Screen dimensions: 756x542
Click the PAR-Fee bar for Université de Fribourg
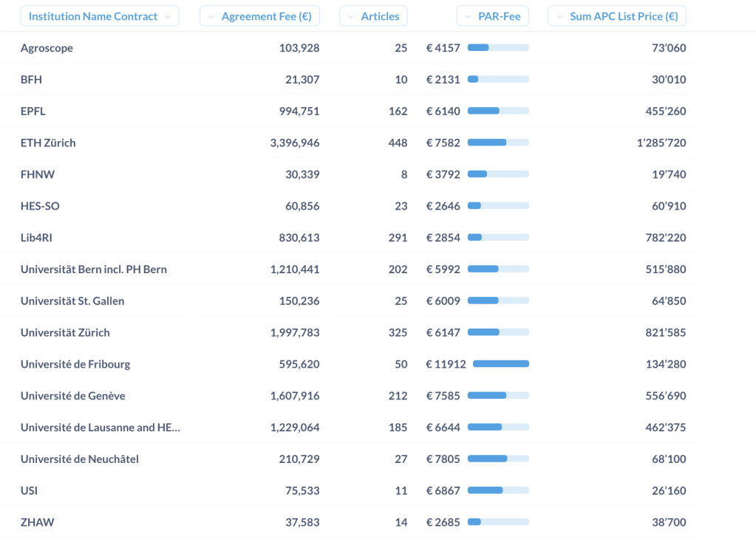click(x=500, y=364)
